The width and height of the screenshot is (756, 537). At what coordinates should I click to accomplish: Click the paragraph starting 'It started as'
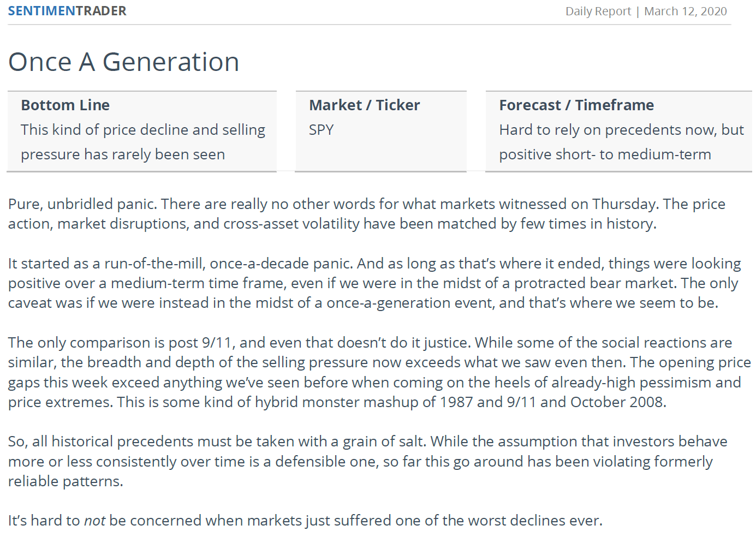[x=374, y=283]
